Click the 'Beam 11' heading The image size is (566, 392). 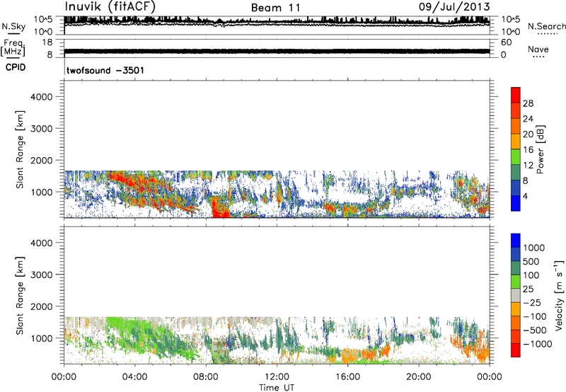(275, 8)
